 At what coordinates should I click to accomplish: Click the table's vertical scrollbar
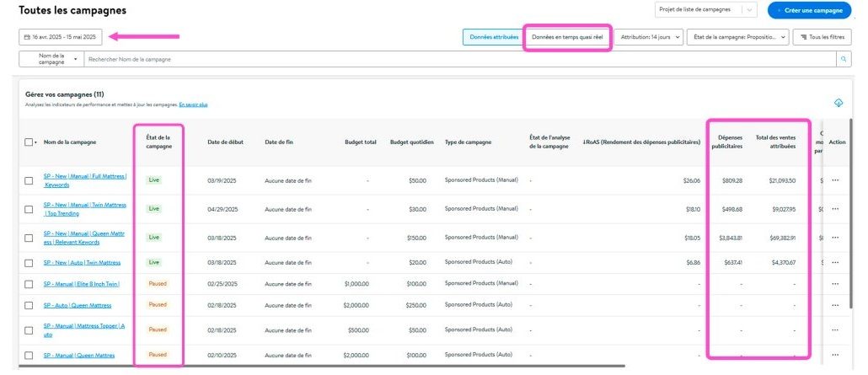tap(851, 213)
